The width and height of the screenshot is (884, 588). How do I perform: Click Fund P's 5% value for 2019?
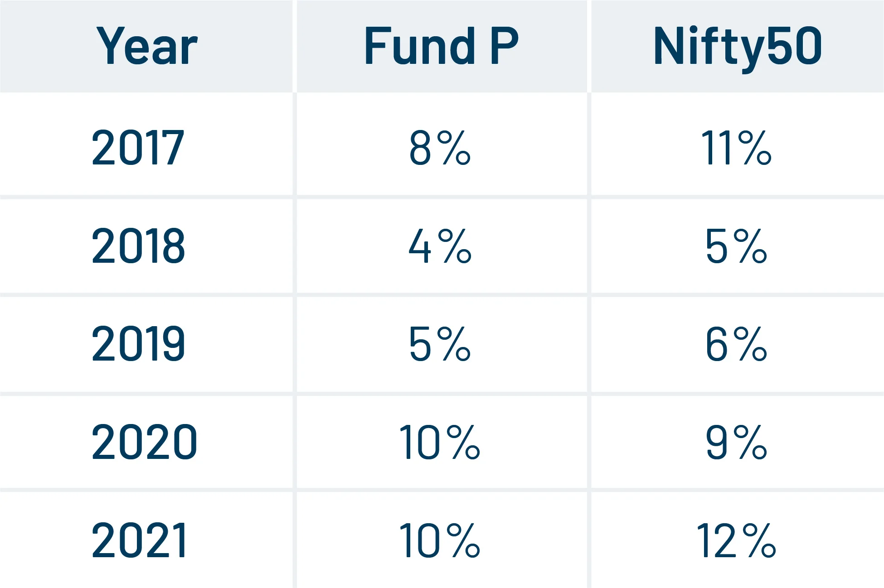[440, 343]
